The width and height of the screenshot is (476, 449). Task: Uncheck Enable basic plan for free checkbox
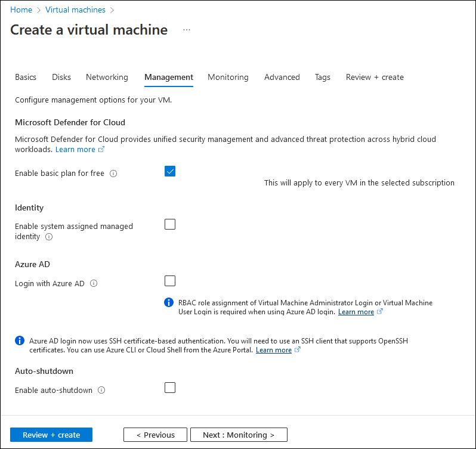[x=170, y=171]
